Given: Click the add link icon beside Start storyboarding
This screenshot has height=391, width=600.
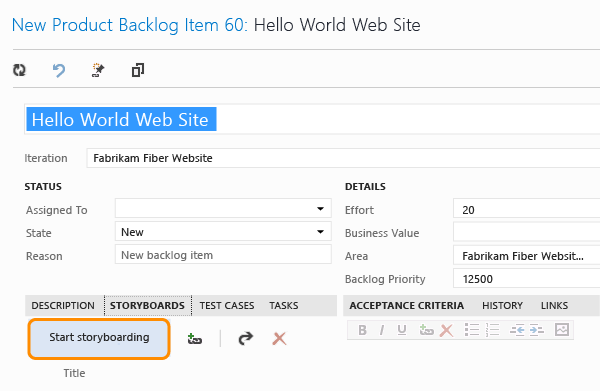Looking at the screenshot, I should point(195,339).
